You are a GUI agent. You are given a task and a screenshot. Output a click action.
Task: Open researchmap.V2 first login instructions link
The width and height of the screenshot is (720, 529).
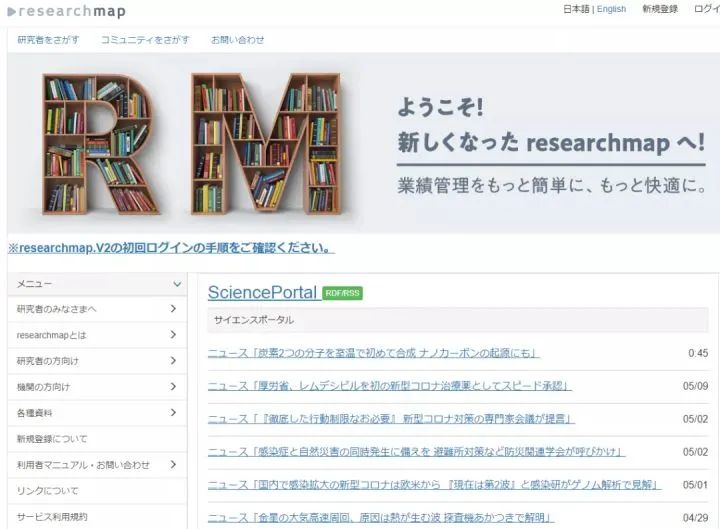[x=171, y=248]
